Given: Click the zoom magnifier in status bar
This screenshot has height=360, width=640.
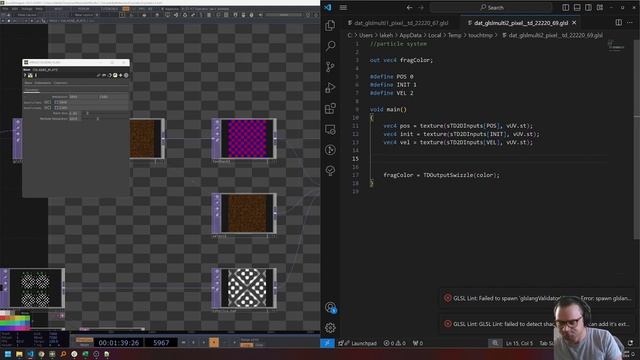Looking at the screenshot, I should tap(495, 343).
